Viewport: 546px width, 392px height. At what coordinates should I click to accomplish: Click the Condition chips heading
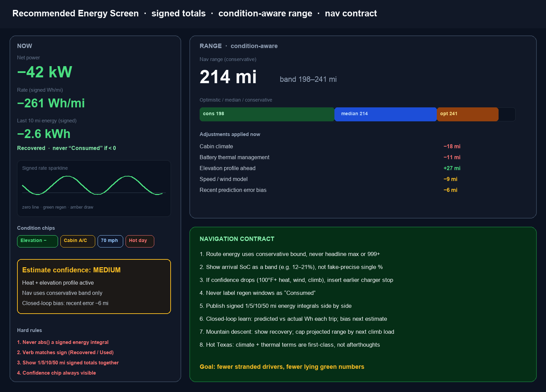tap(36, 228)
